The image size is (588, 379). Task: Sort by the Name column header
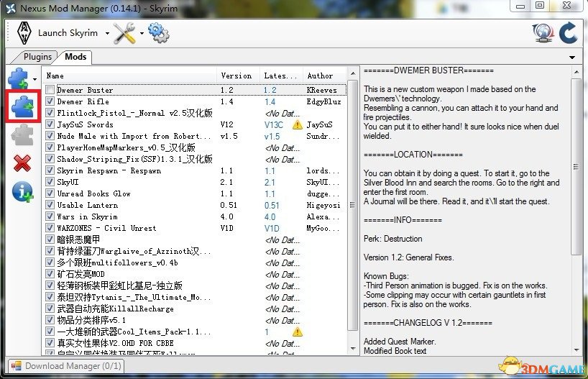(x=129, y=76)
